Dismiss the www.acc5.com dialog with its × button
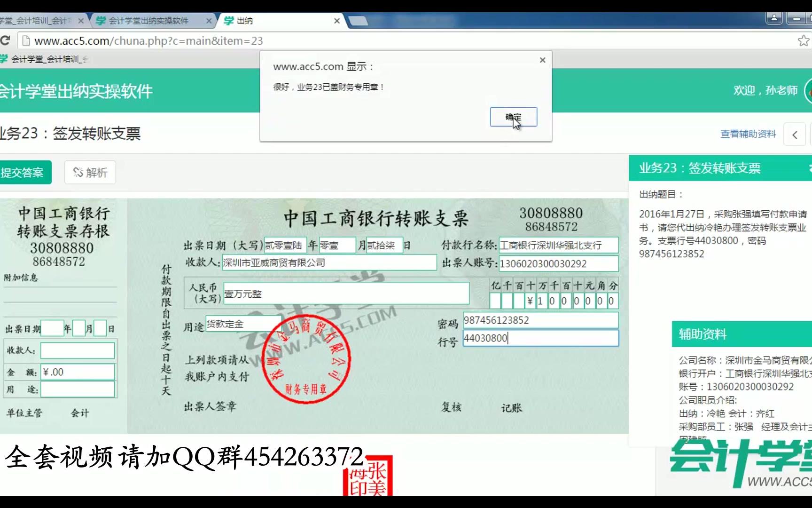 [542, 60]
